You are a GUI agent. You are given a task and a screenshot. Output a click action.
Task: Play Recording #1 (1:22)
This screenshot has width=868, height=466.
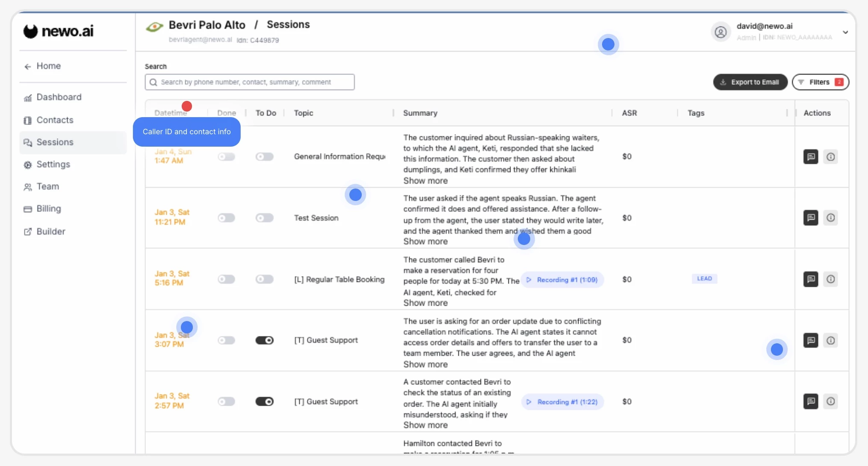562,402
